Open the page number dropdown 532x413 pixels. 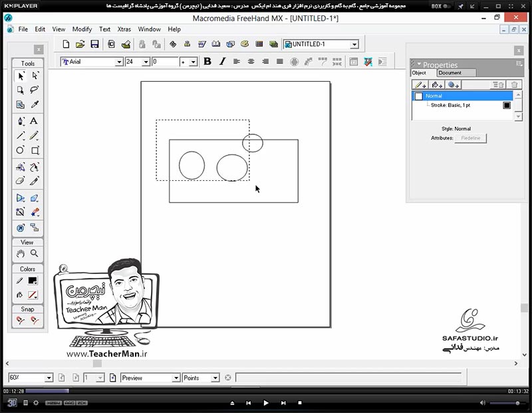pyautogui.click(x=100, y=378)
